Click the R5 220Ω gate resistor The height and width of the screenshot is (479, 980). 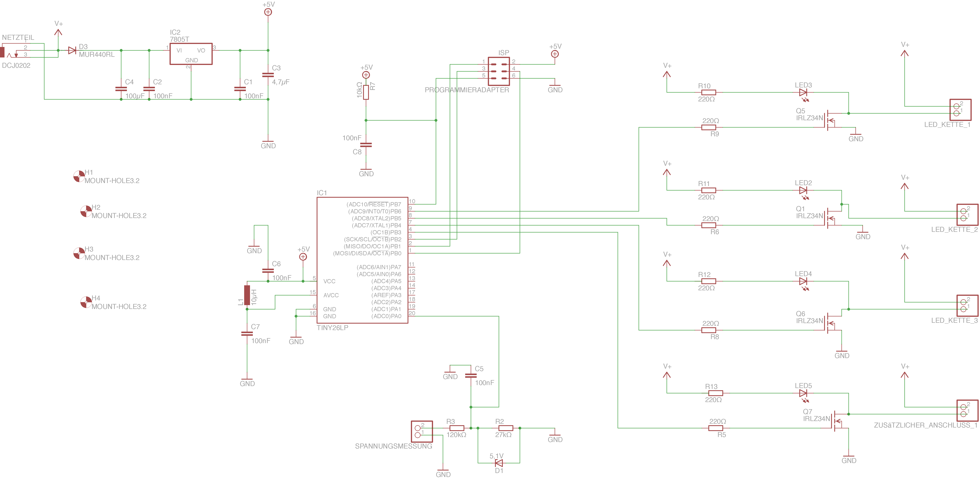point(716,428)
